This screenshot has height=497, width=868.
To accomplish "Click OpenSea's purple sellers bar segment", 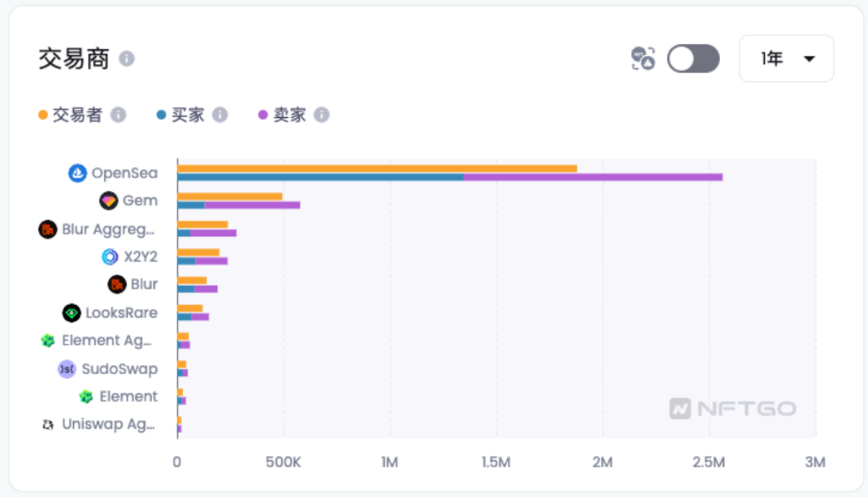I will [x=593, y=177].
